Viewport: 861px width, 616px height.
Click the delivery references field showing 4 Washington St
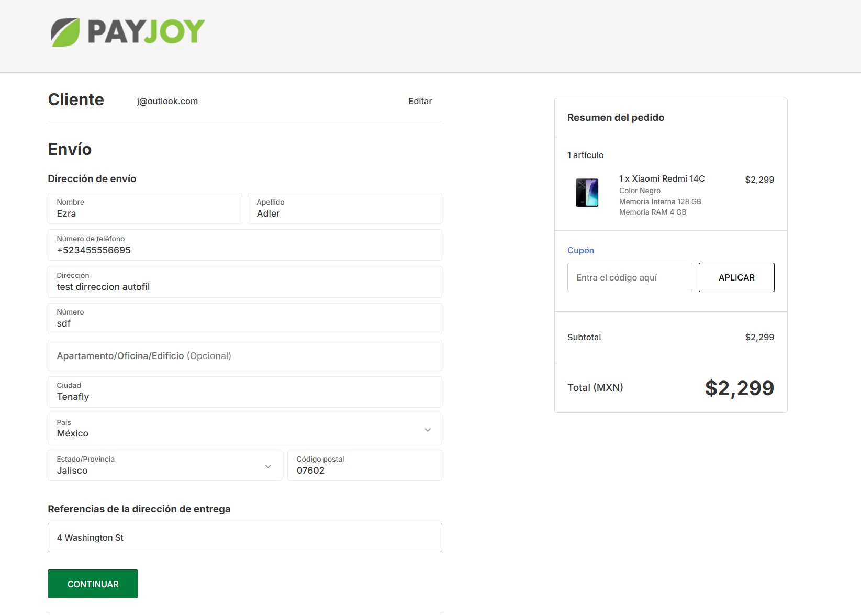[x=244, y=537]
